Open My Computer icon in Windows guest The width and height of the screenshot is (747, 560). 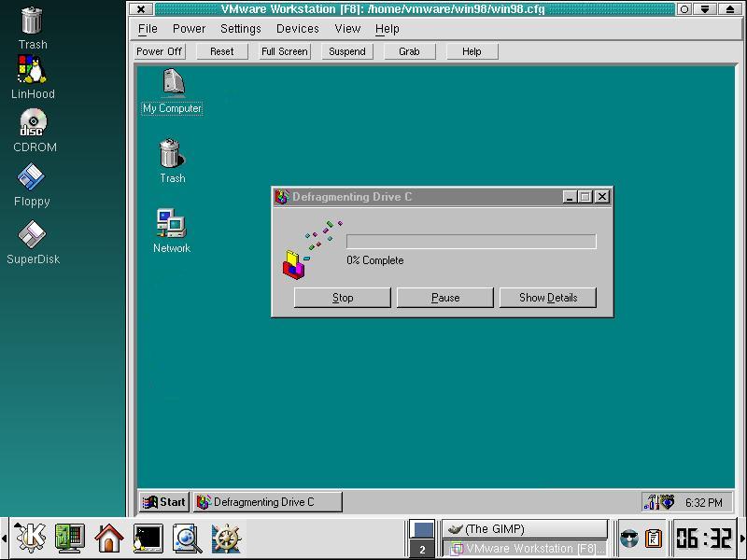[172, 84]
